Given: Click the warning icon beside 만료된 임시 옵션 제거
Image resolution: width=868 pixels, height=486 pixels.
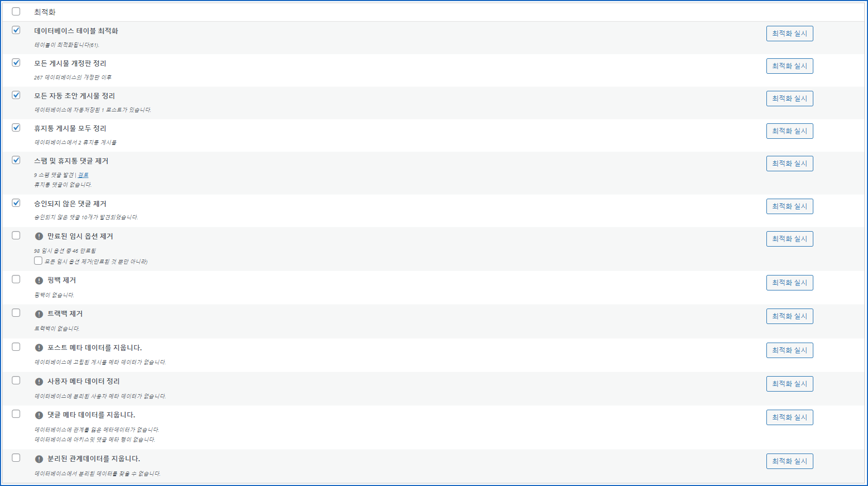Looking at the screenshot, I should point(39,236).
